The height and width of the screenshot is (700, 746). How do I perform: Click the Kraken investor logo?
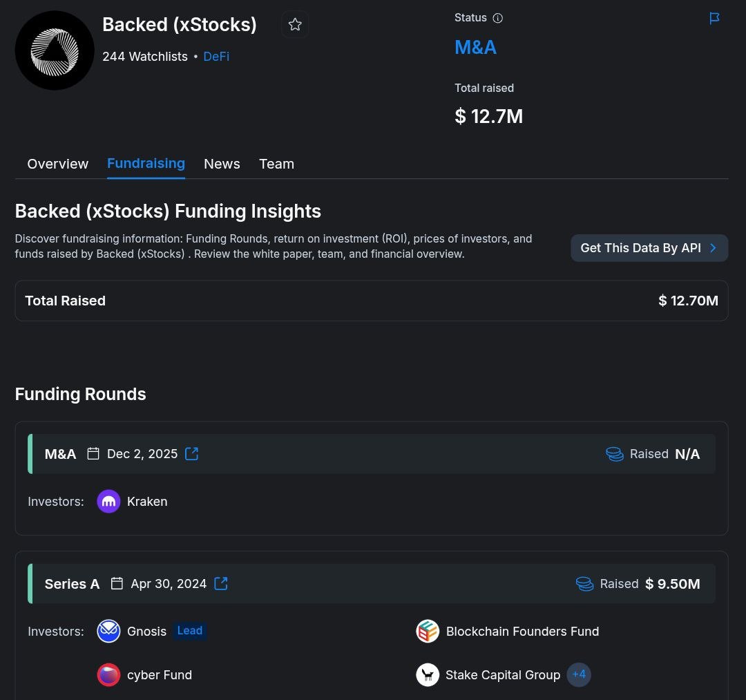click(x=108, y=502)
